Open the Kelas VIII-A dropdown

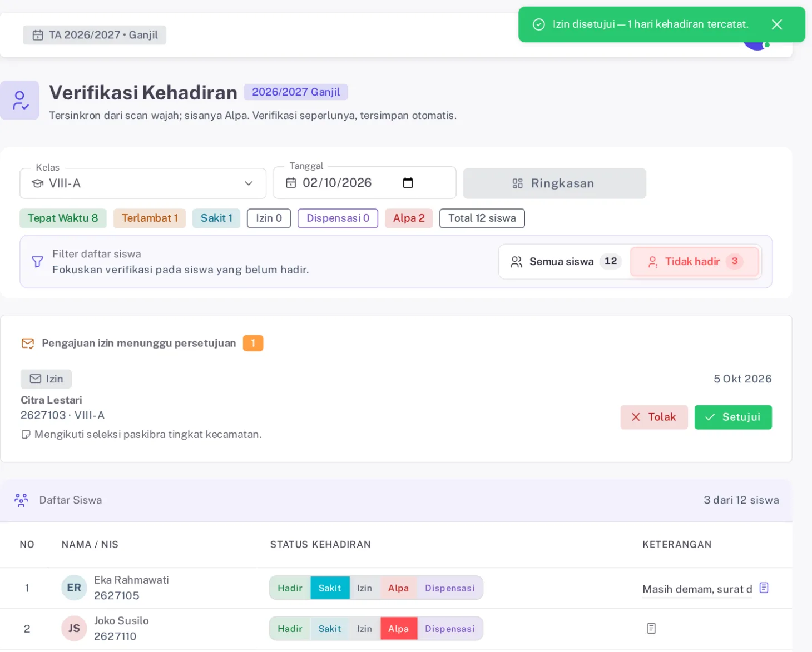pos(143,183)
